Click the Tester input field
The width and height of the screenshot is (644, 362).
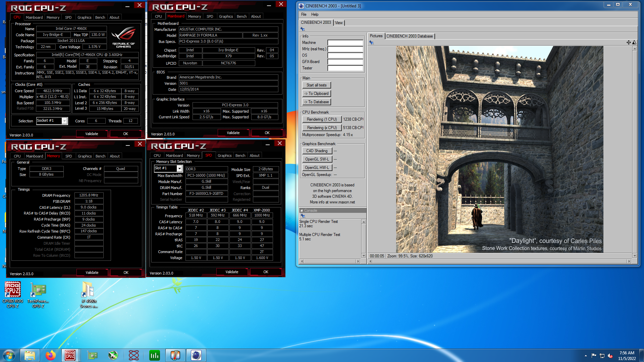point(345,68)
